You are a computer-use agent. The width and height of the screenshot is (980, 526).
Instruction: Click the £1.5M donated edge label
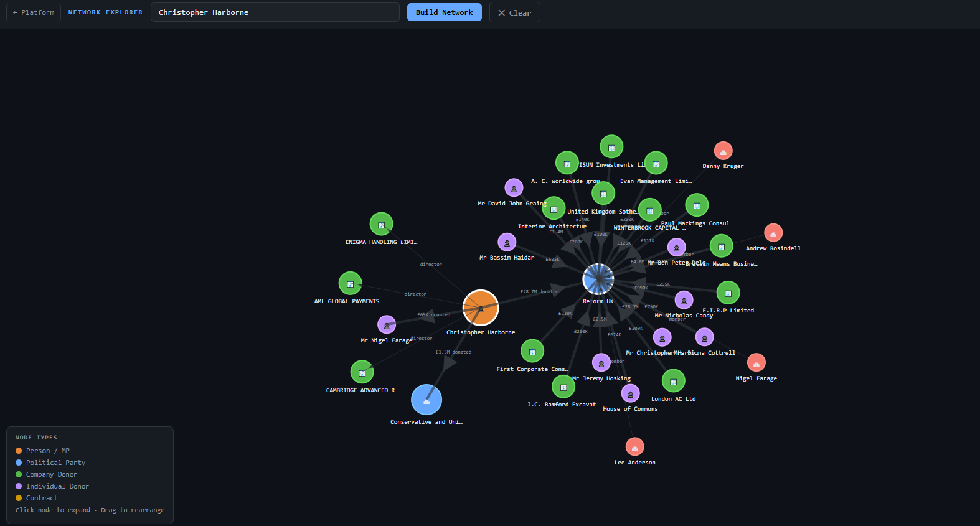(453, 352)
